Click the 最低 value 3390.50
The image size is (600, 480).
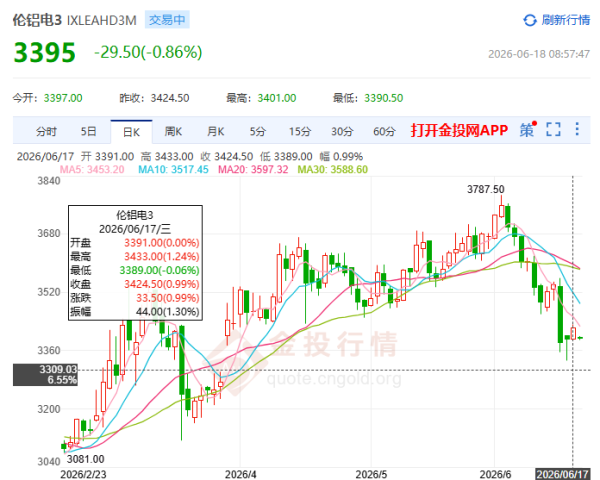pyautogui.click(x=383, y=98)
